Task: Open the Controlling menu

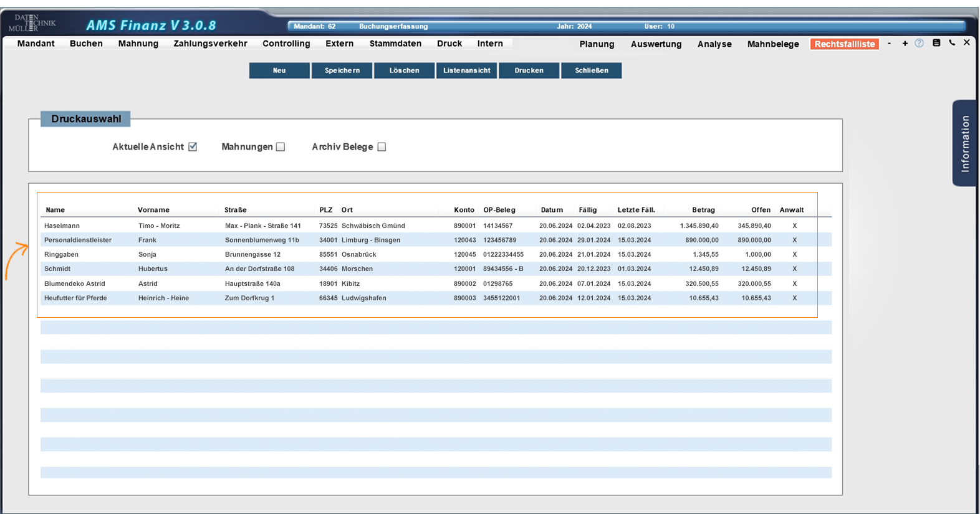Action: pyautogui.click(x=286, y=44)
